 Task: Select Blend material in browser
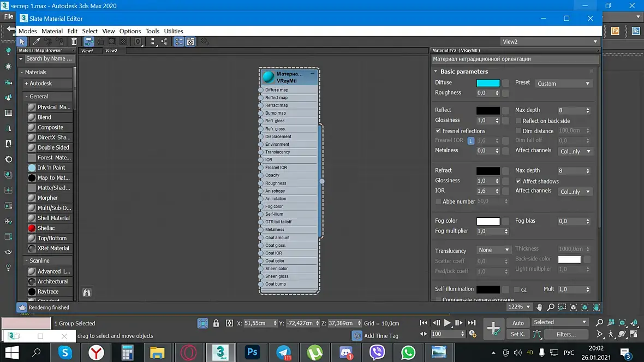[x=49, y=117]
